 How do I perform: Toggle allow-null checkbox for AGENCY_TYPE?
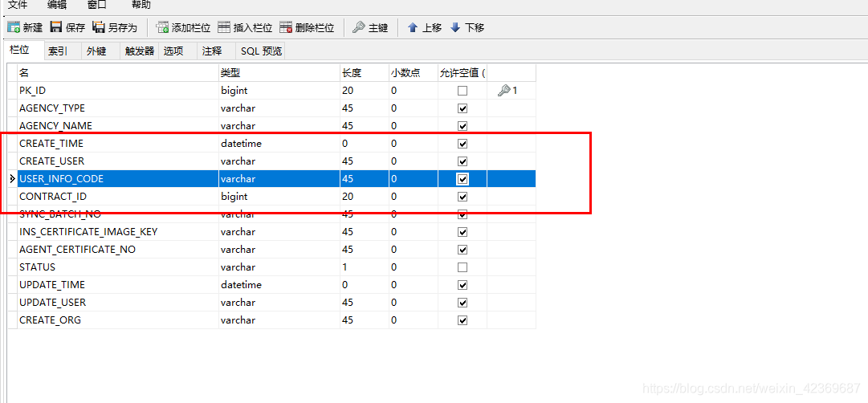tap(463, 108)
